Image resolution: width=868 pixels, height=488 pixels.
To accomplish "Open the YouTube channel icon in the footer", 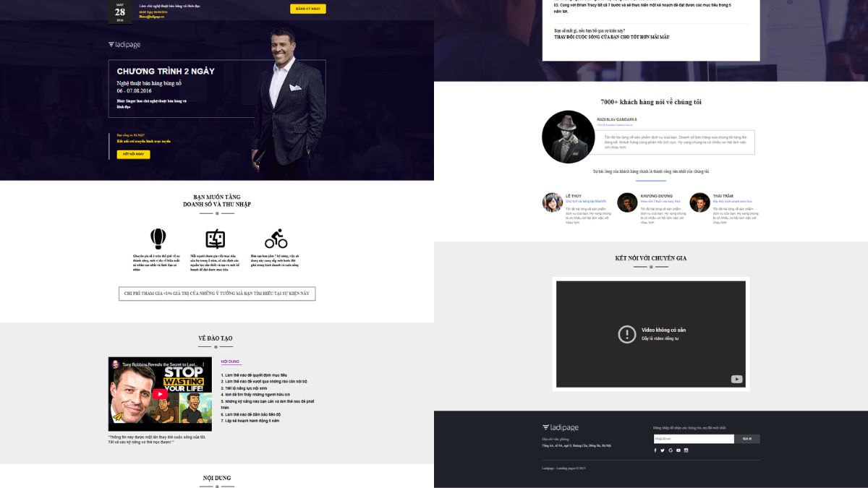I will point(678,450).
